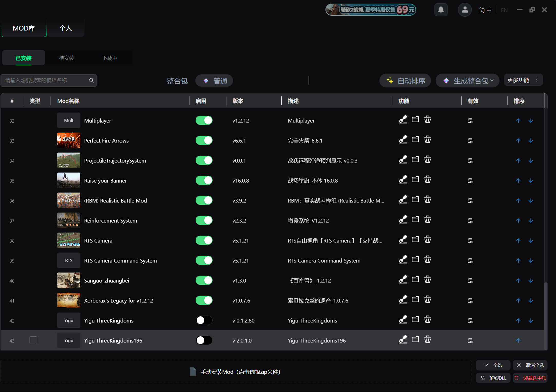The height and width of the screenshot is (392, 556).
Task: Edit the Raise your Banner mod
Action: click(x=403, y=179)
